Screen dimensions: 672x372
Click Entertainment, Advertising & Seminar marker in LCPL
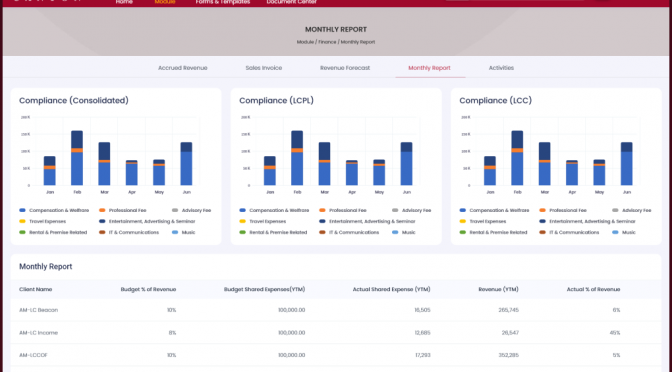[322, 222]
